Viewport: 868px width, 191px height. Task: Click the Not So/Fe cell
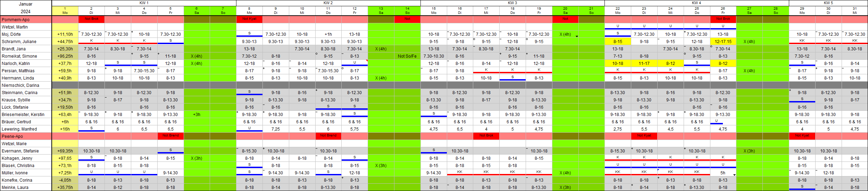click(x=407, y=56)
